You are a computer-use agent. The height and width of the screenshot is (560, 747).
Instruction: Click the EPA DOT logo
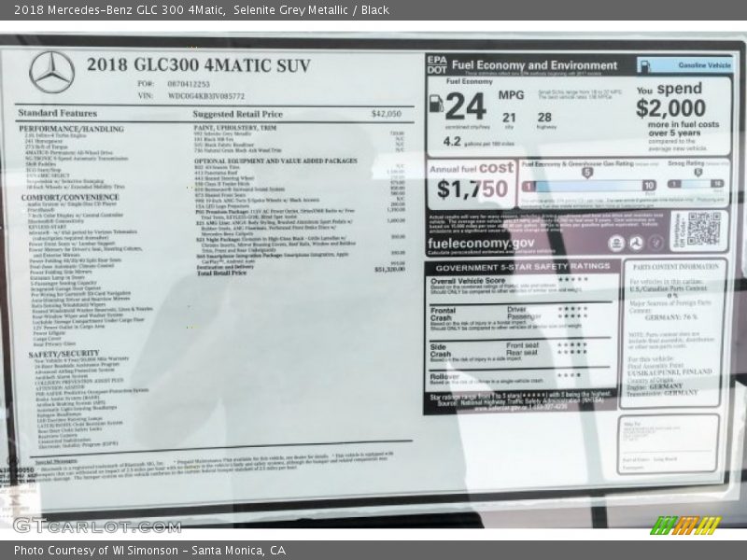click(437, 64)
